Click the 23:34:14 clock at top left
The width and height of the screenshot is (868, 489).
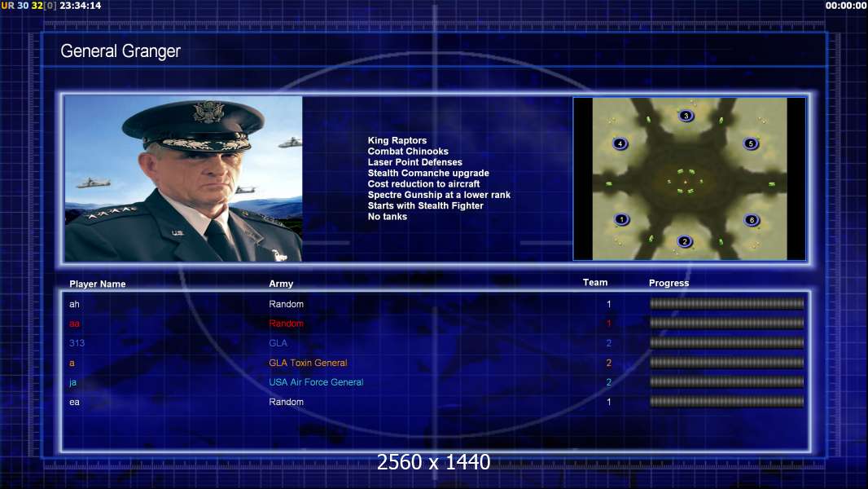pos(81,6)
